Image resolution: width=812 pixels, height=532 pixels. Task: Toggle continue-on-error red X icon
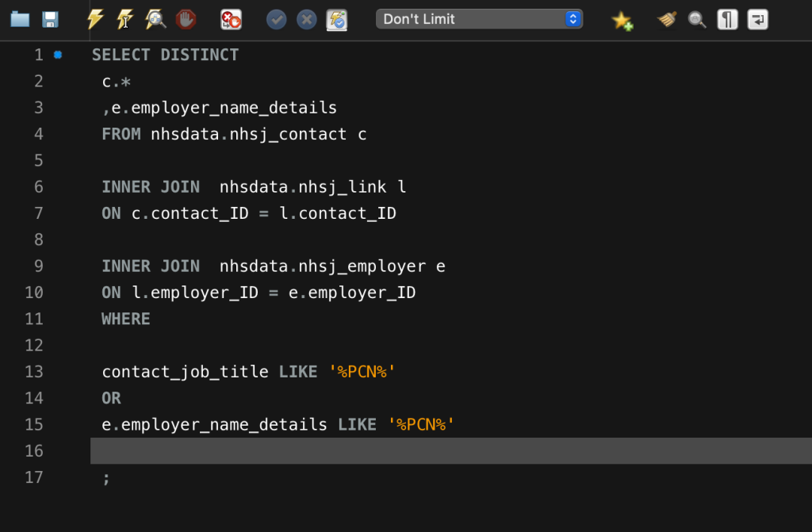(231, 20)
